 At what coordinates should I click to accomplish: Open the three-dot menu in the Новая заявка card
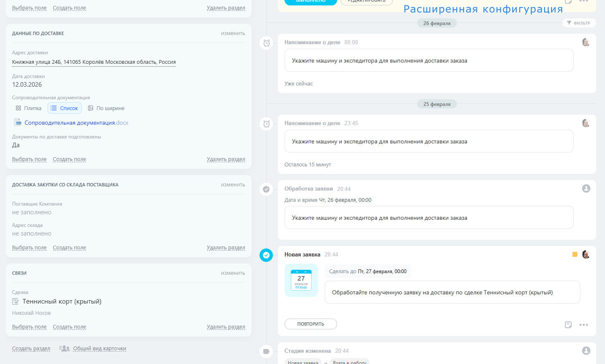click(584, 325)
